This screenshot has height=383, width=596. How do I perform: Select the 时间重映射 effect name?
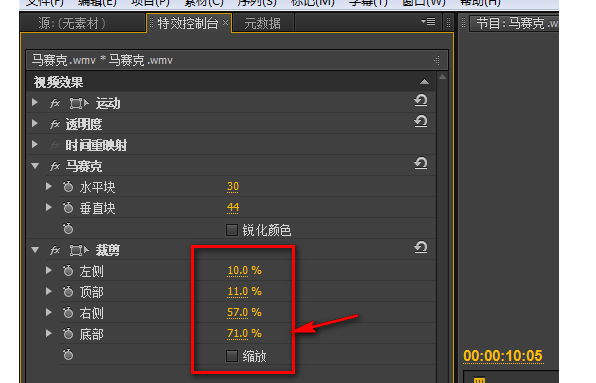click(96, 146)
